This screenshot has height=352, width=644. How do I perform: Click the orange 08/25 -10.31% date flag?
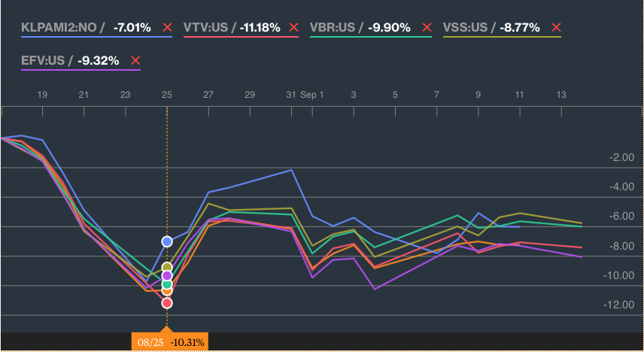click(x=170, y=341)
